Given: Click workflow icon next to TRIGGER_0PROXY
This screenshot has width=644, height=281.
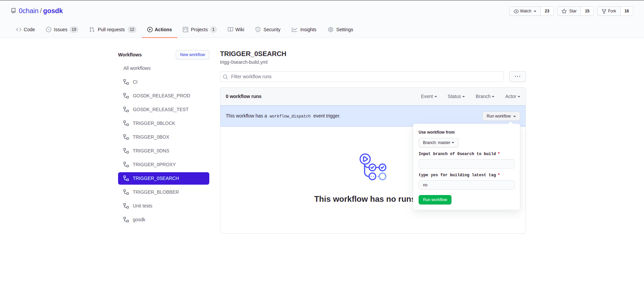Looking at the screenshot, I should coord(126,165).
